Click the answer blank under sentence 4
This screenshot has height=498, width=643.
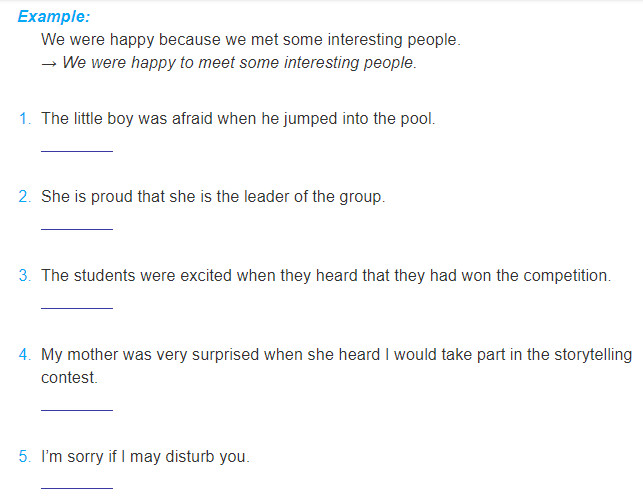77,409
